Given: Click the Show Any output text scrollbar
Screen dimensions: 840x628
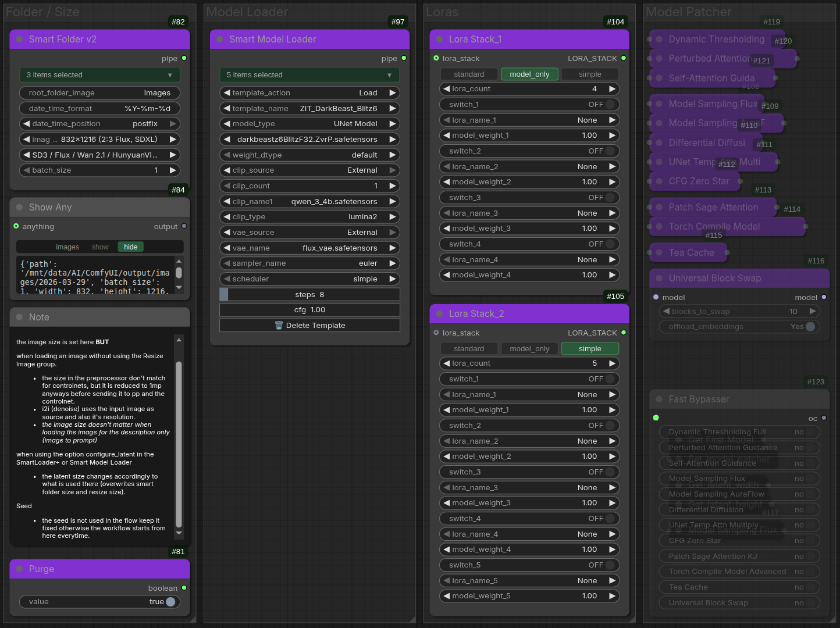Looking at the screenshot, I should coord(179,274).
